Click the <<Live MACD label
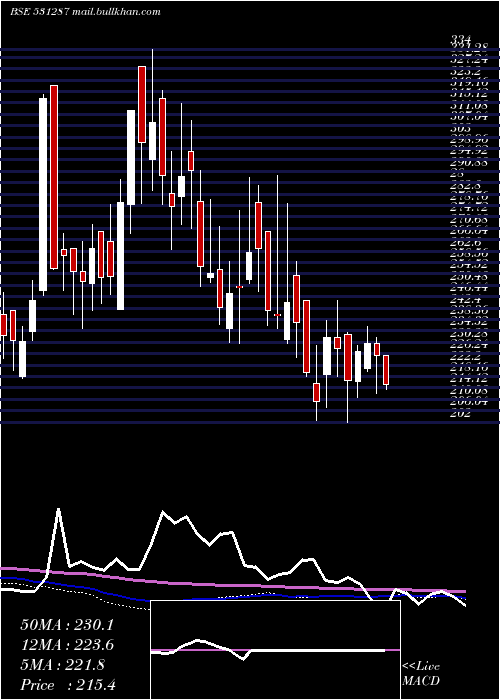 point(421,674)
